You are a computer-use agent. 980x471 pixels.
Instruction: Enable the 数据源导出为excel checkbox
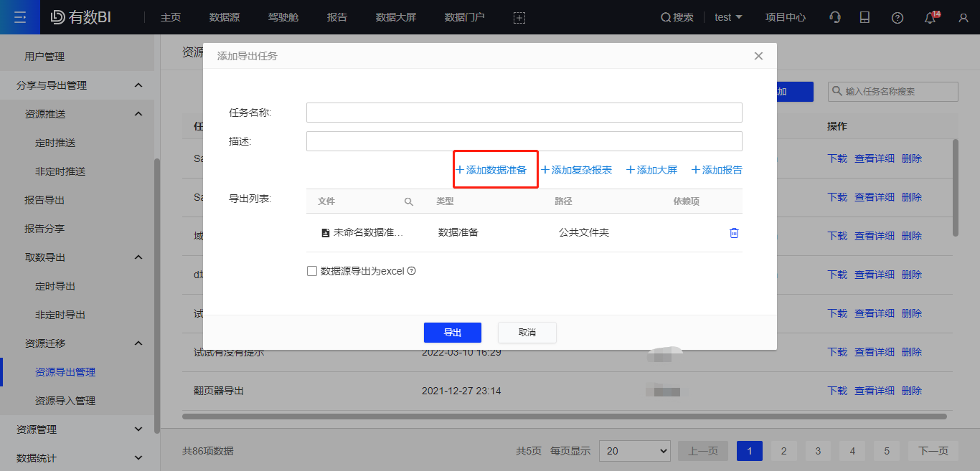pyautogui.click(x=312, y=271)
